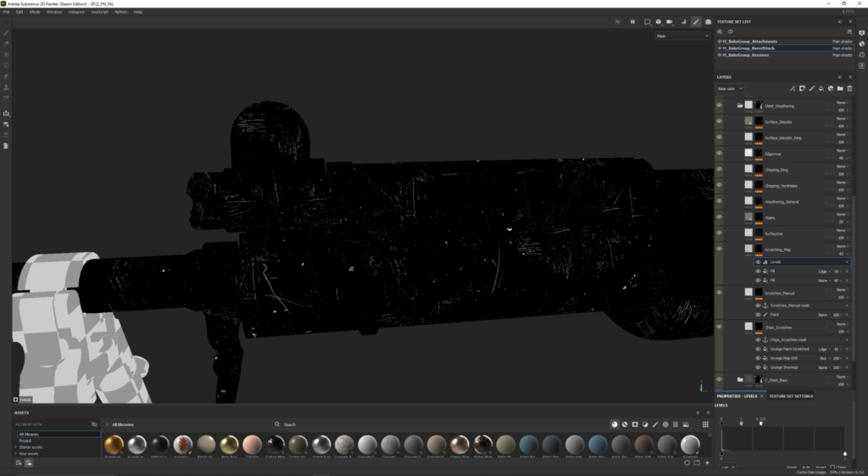This screenshot has width=868, height=476.
Task: Hide the M_BakeGroup_Attachments texture set
Action: click(720, 42)
